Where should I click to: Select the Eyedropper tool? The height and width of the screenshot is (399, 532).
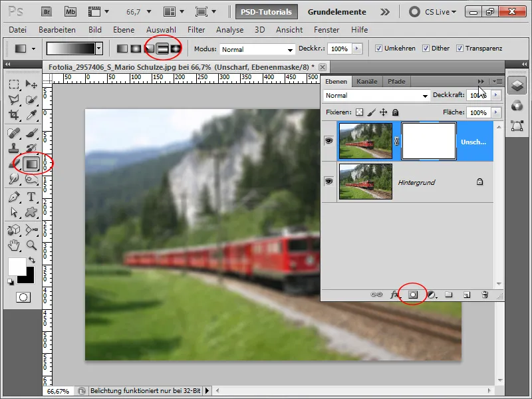click(x=31, y=115)
